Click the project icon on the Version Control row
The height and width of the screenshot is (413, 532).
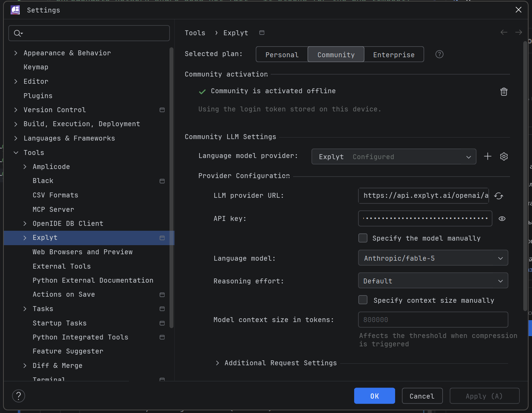[x=162, y=110]
